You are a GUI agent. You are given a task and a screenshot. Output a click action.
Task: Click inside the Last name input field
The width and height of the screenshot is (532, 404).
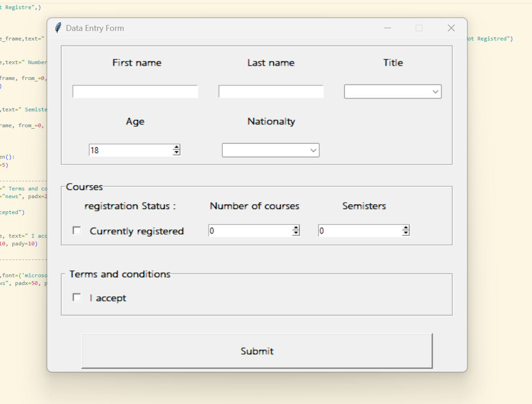pyautogui.click(x=271, y=91)
